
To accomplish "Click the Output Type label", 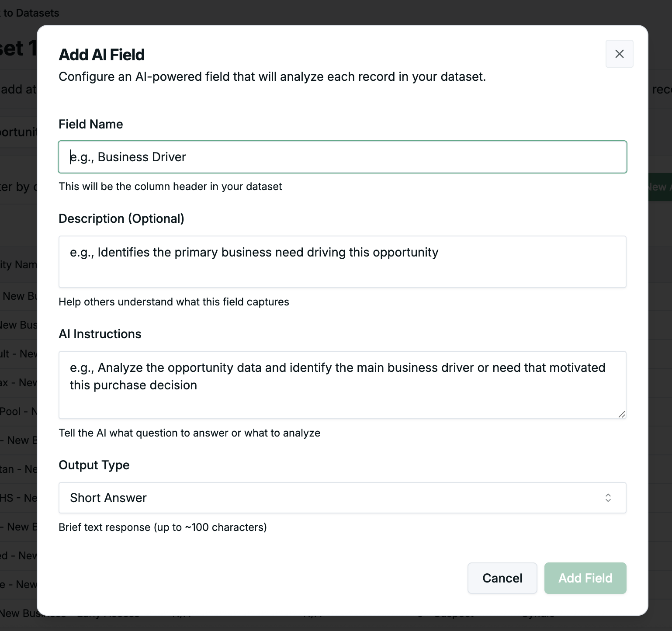I will [94, 465].
